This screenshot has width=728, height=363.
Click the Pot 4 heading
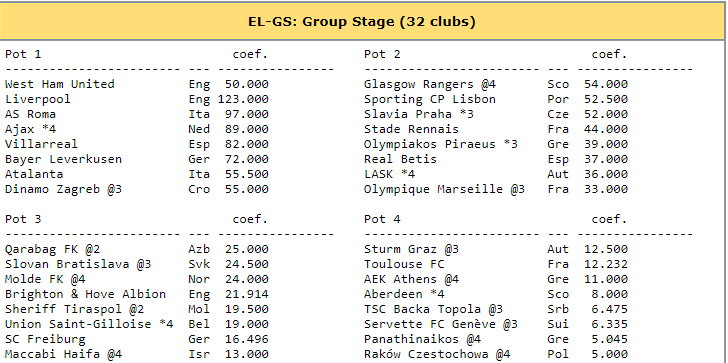click(x=382, y=219)
